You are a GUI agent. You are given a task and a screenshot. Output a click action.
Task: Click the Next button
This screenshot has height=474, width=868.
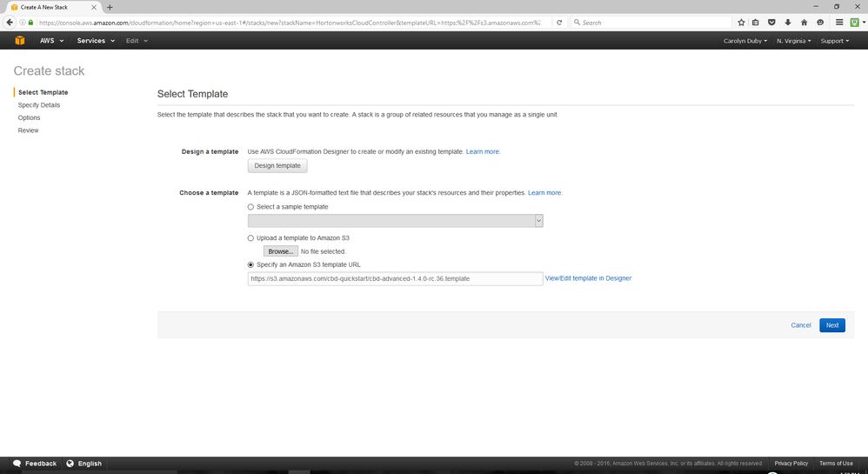[832, 325]
